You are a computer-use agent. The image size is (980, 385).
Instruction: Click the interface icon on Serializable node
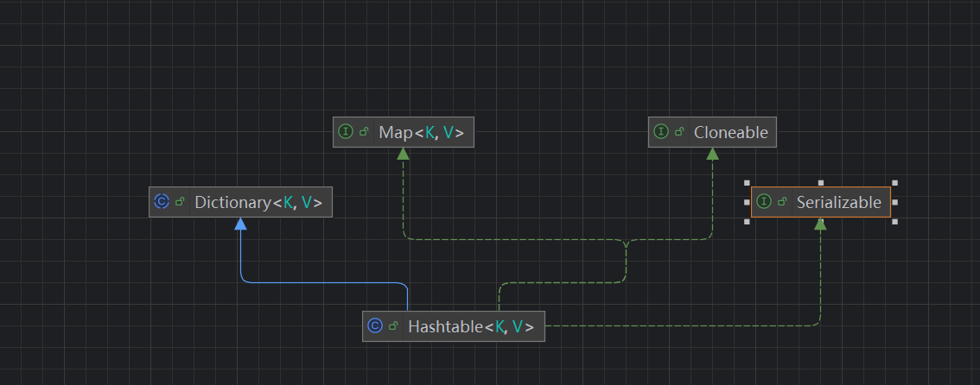[x=764, y=202]
